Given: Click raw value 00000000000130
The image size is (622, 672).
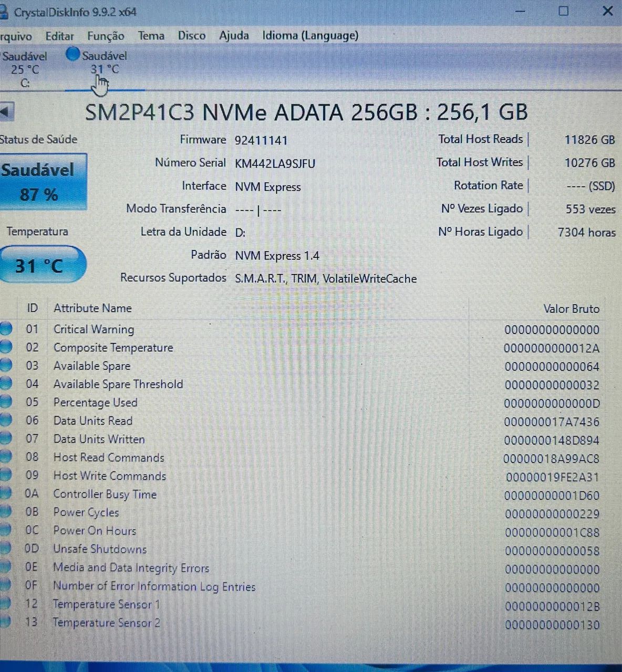Looking at the screenshot, I should click(552, 625).
